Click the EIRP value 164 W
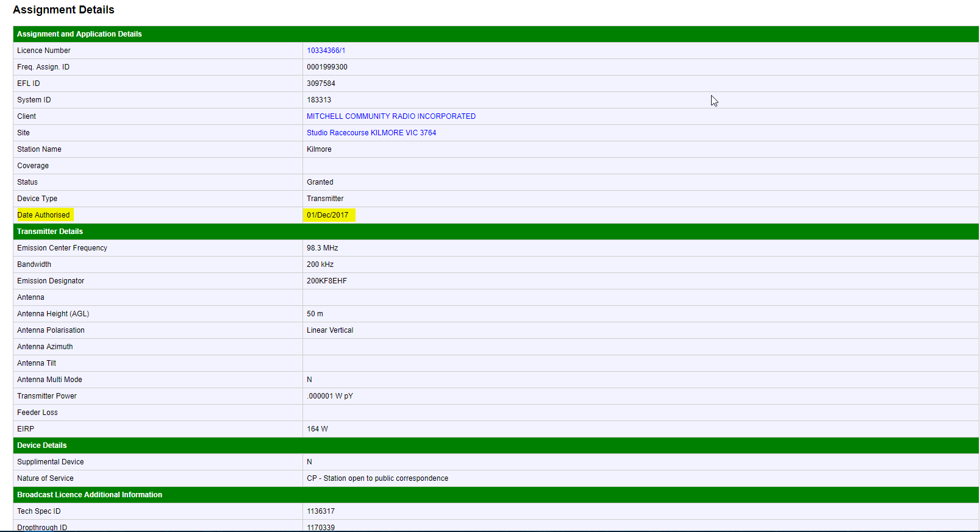Viewport: 980px width, 532px height. (x=317, y=429)
